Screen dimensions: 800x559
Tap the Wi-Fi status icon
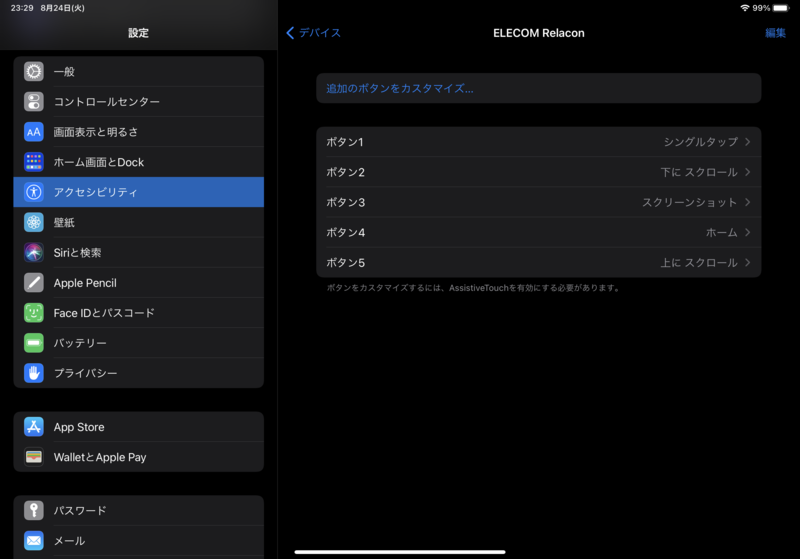pos(745,8)
